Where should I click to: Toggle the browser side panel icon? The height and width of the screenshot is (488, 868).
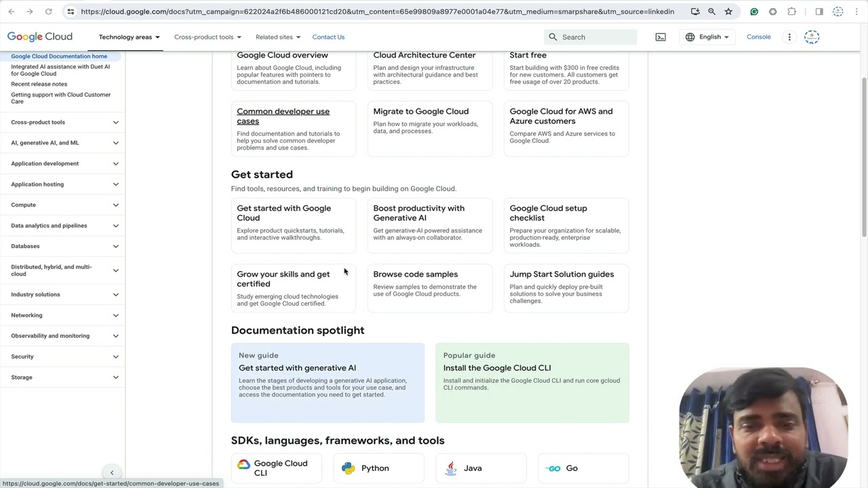[819, 12]
